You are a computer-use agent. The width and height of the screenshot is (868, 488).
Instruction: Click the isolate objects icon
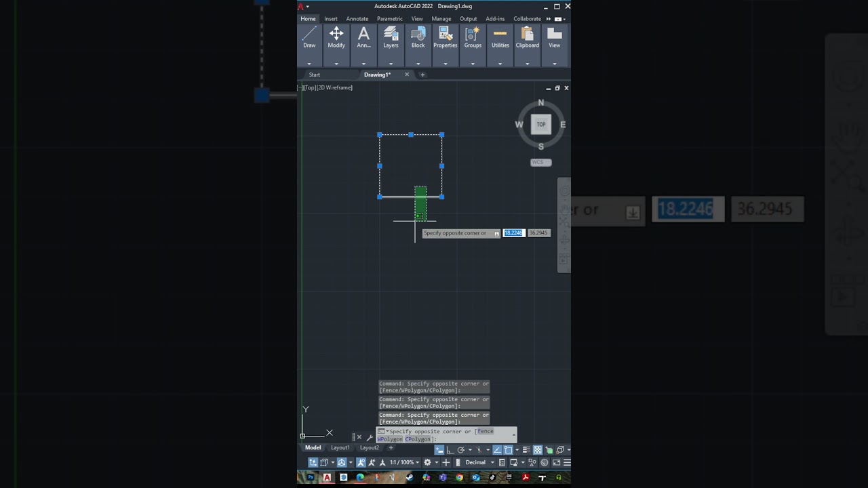[x=532, y=462]
